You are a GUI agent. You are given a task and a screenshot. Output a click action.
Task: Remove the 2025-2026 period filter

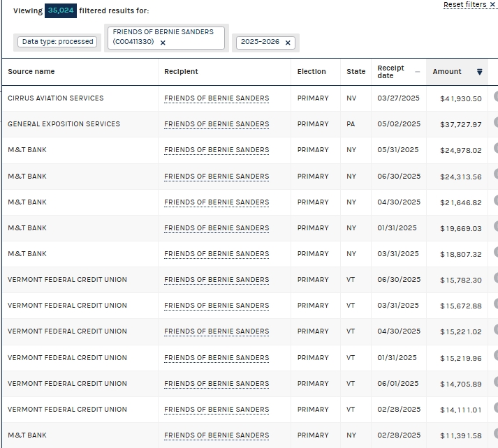[x=288, y=43]
